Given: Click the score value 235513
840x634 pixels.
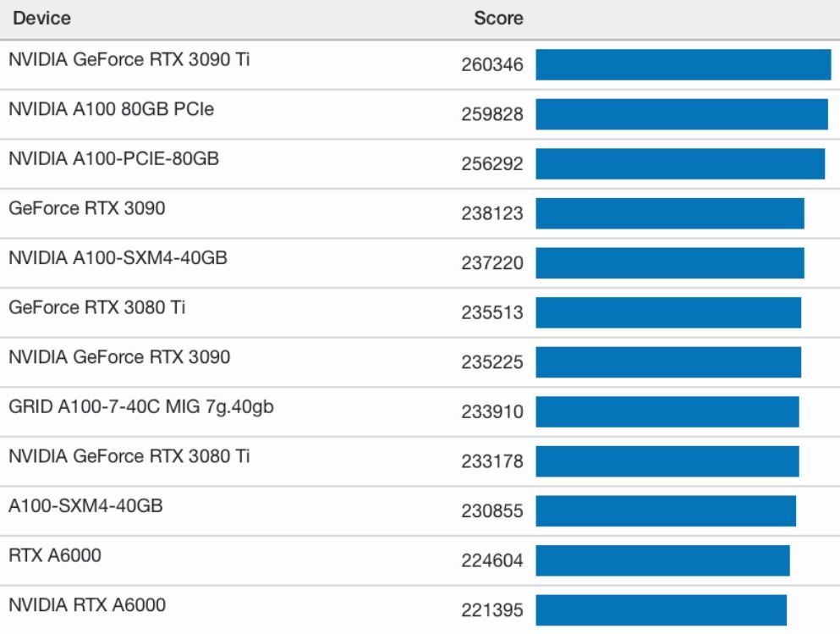Looking at the screenshot, I should pos(491,312).
